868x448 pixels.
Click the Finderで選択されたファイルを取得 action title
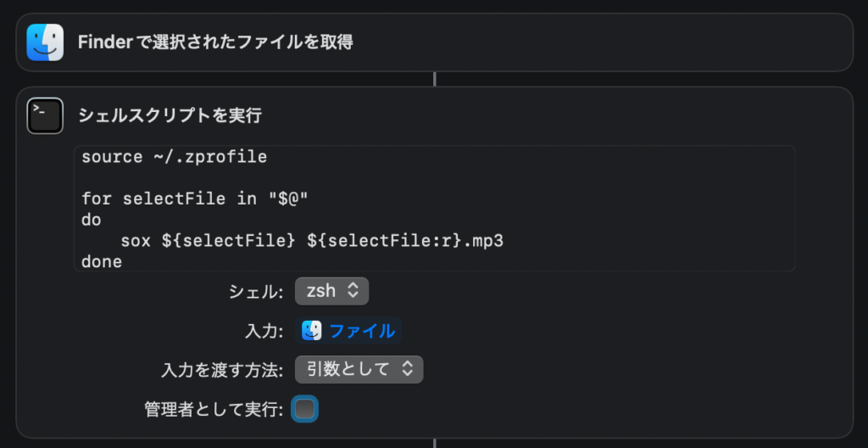point(215,42)
